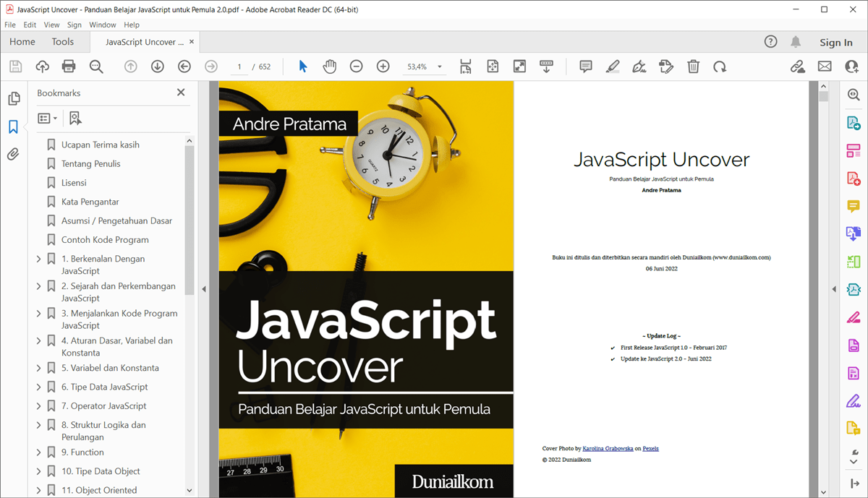Click the Sign In button

click(x=836, y=42)
